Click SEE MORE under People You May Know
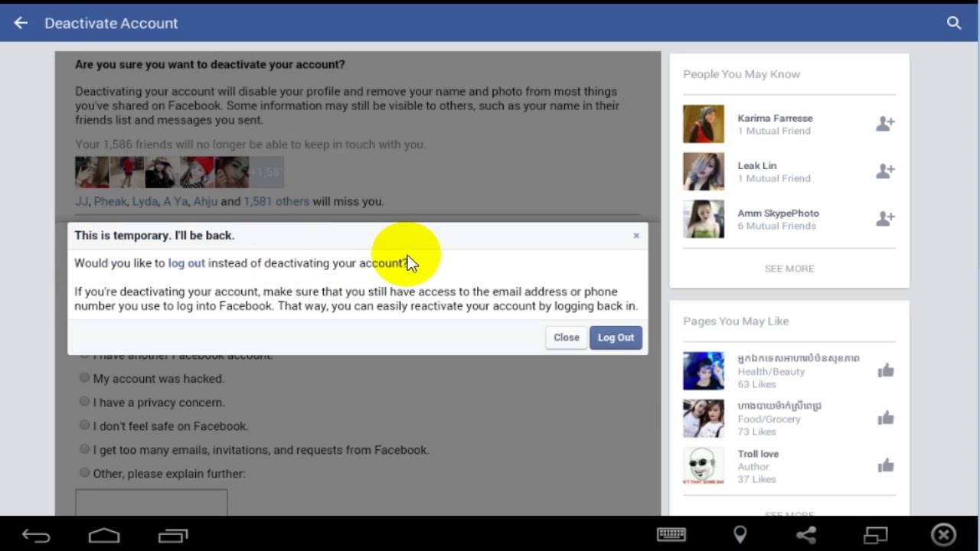This screenshot has height=551, width=980. click(789, 269)
